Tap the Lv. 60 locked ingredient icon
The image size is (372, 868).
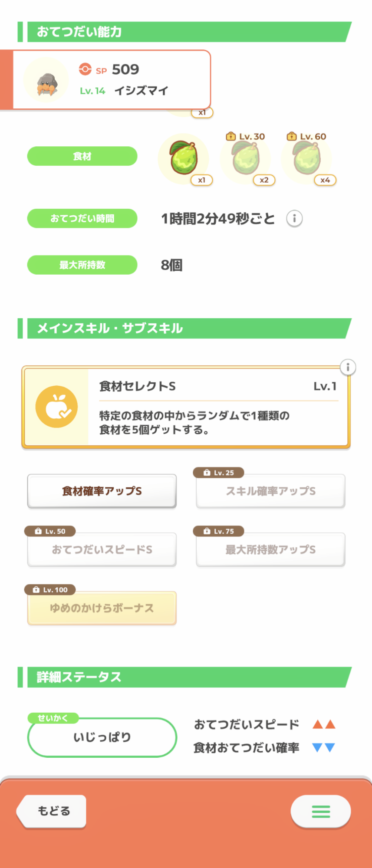(306, 158)
